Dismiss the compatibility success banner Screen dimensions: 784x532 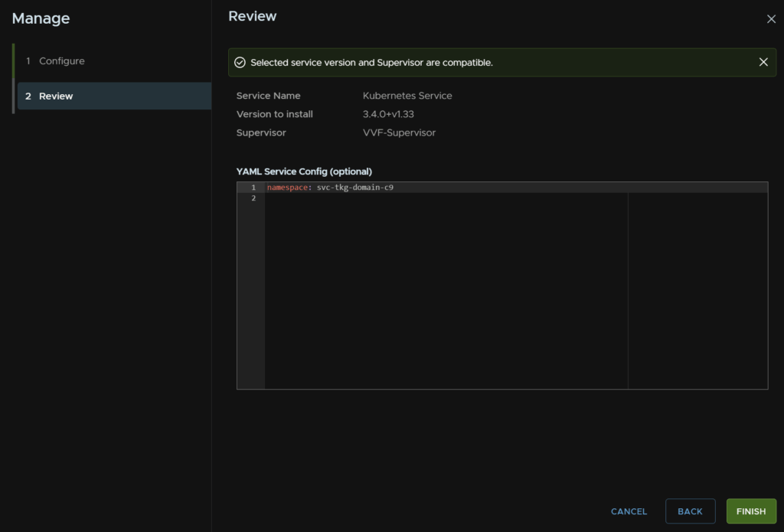click(763, 62)
